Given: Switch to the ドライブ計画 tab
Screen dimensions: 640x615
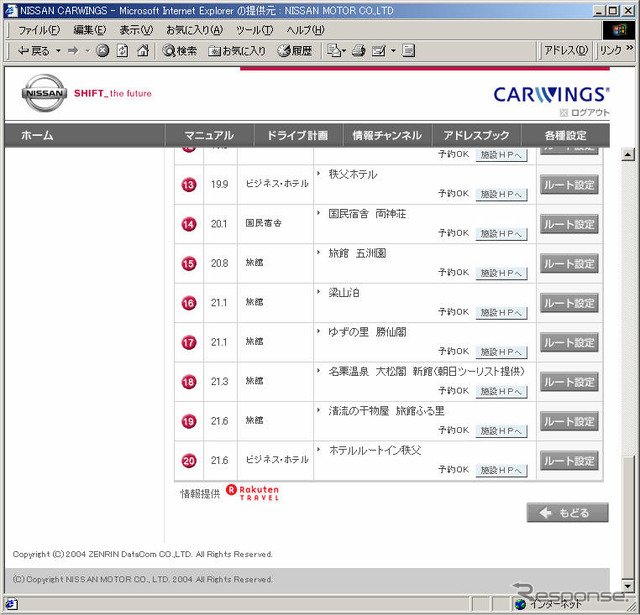Looking at the screenshot, I should [298, 135].
